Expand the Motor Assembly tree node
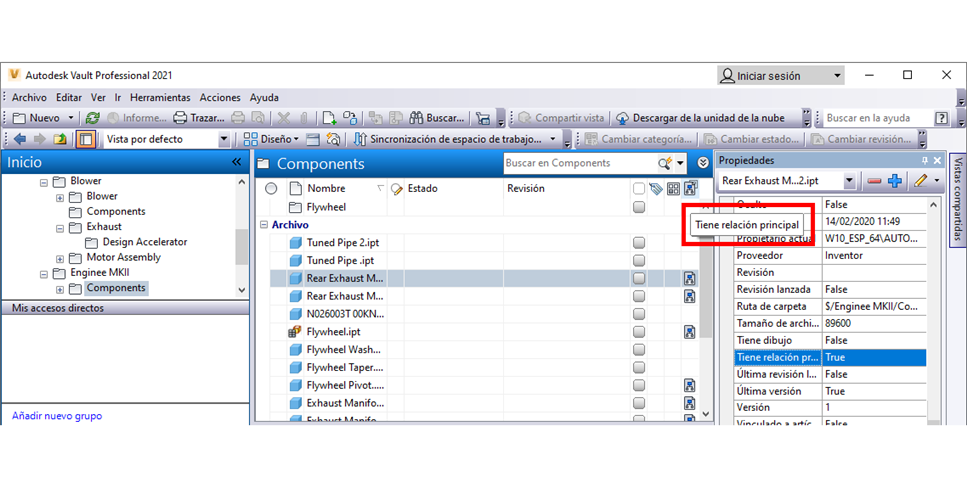967x493 pixels. (60, 259)
